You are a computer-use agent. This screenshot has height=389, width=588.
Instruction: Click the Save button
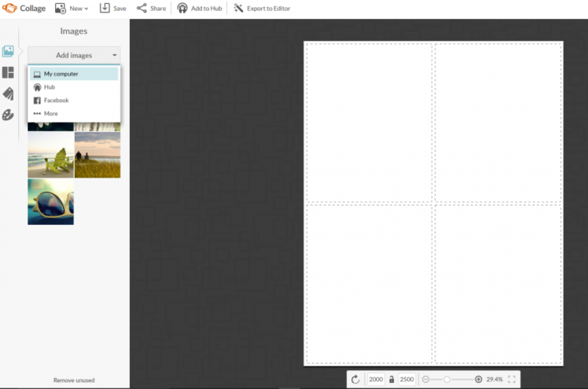(113, 8)
